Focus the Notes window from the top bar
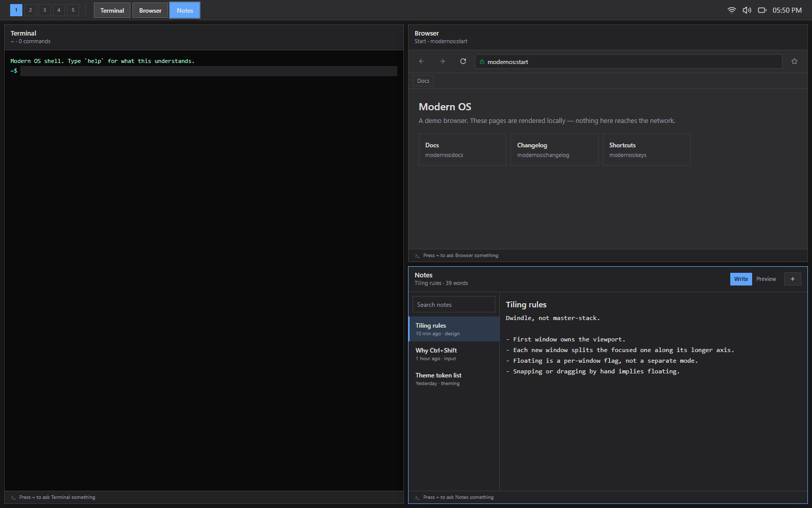The height and width of the screenshot is (508, 812). tap(185, 10)
